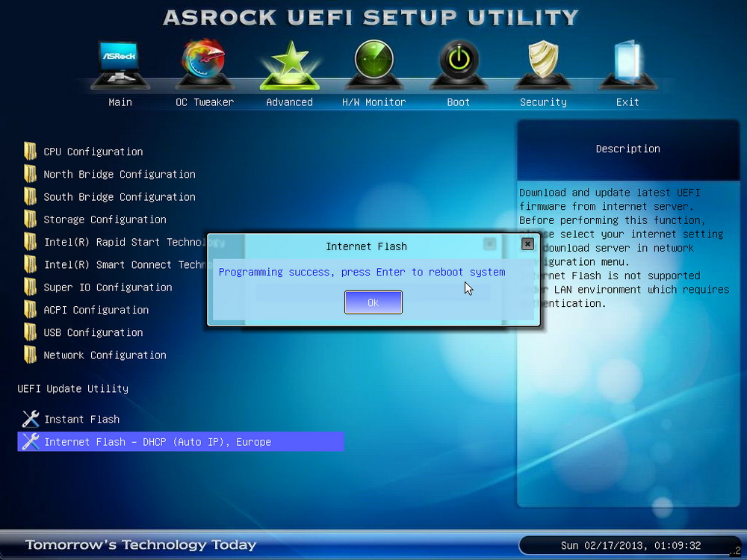The width and height of the screenshot is (747, 560).
Task: Click folder icon beside USB Configuration
Action: pyautogui.click(x=30, y=332)
